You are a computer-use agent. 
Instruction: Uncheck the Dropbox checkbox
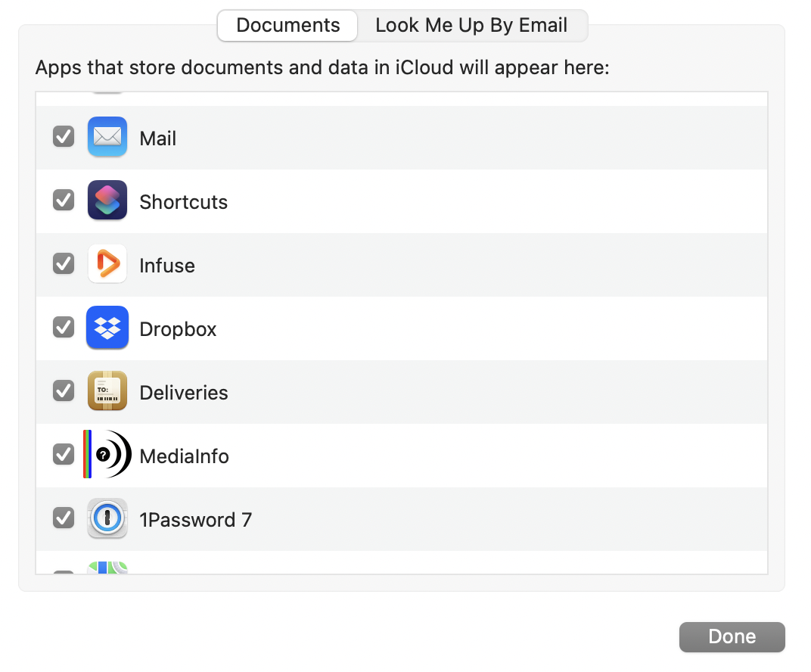pos(64,328)
